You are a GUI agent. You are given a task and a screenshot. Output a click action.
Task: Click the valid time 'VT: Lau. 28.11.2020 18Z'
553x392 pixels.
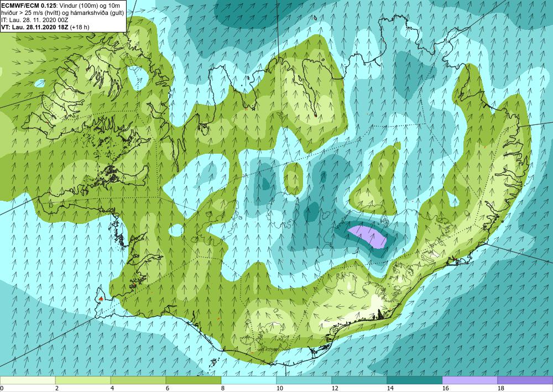35,27
